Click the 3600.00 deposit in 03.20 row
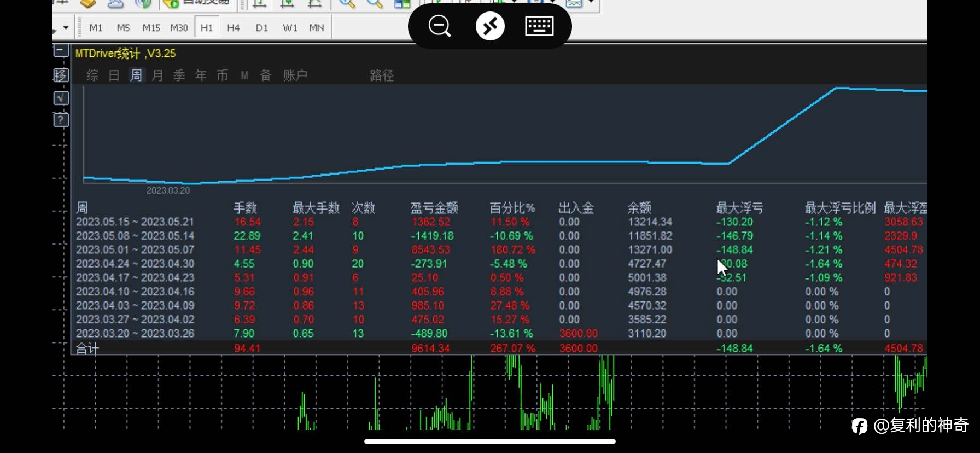Image resolution: width=980 pixels, height=453 pixels. [x=578, y=333]
